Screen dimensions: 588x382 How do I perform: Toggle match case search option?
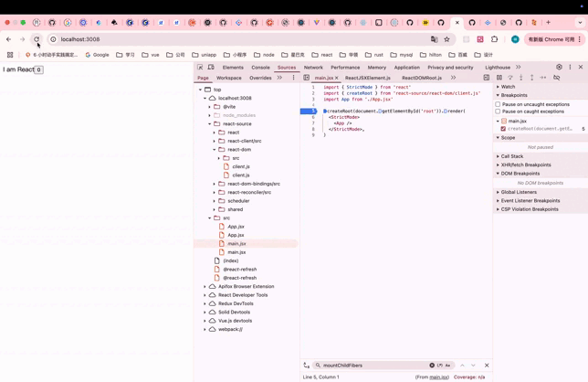click(447, 366)
